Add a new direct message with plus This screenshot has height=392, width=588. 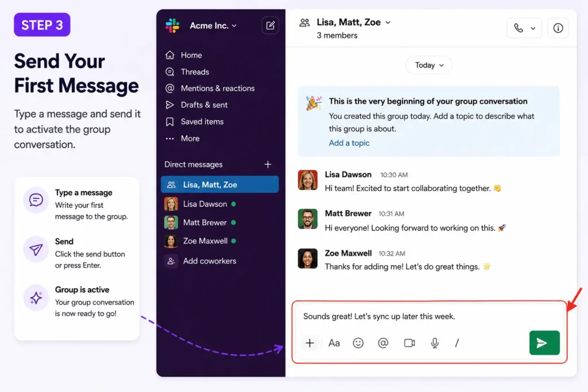pyautogui.click(x=268, y=164)
